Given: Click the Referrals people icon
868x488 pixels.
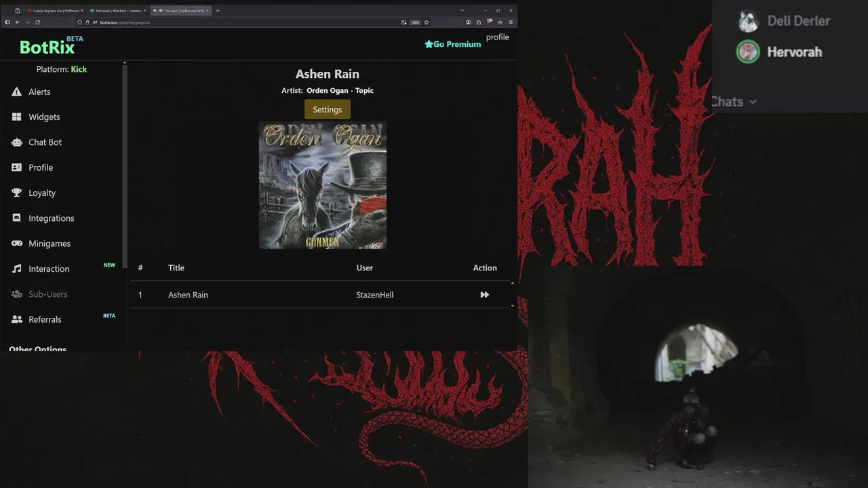Looking at the screenshot, I should click(x=17, y=319).
